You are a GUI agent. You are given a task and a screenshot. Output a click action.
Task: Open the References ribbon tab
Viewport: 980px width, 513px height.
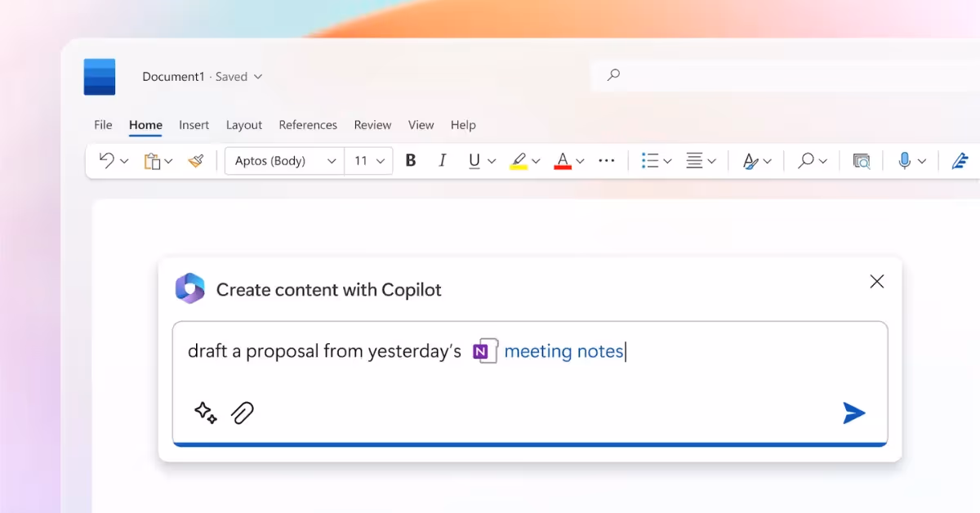coord(308,125)
